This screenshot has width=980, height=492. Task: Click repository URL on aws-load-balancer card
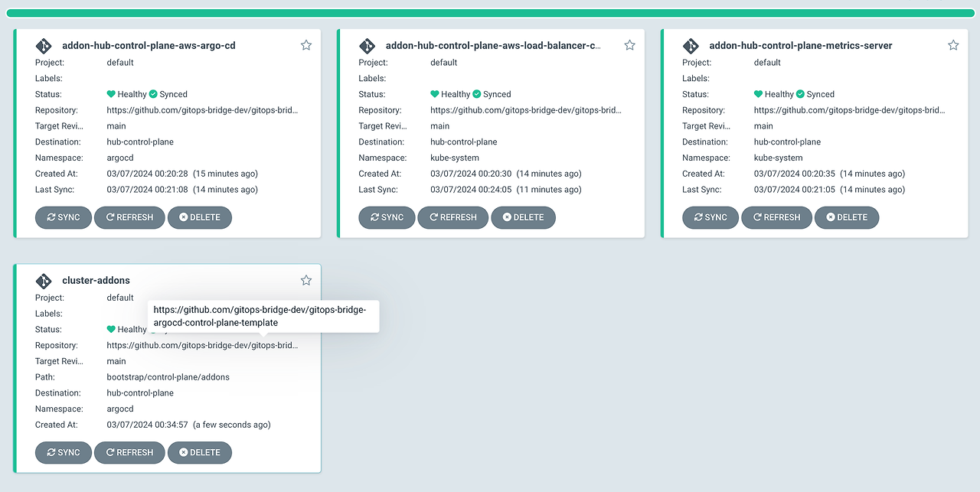[526, 110]
